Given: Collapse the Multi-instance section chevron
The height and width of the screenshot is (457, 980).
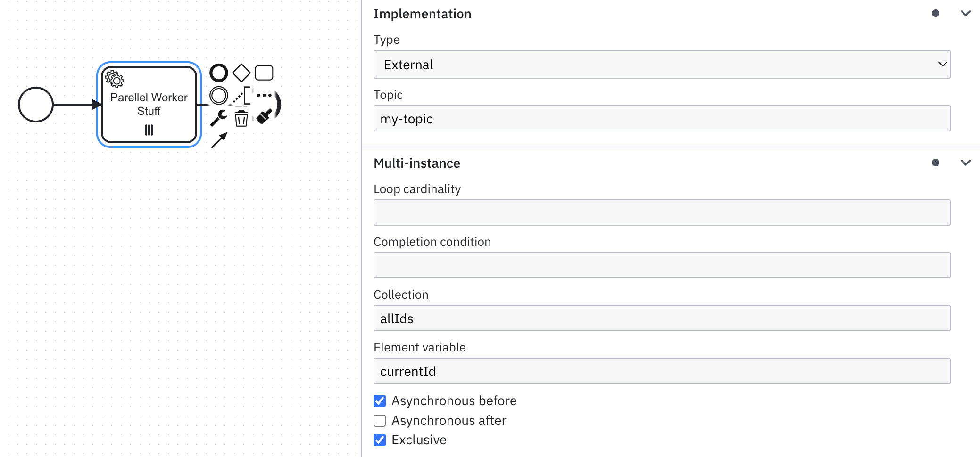Looking at the screenshot, I should pyautogui.click(x=965, y=163).
